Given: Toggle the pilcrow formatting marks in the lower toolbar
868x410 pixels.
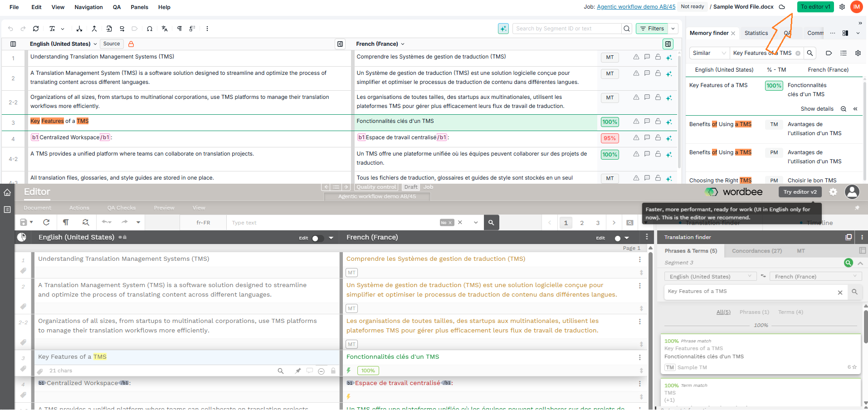Looking at the screenshot, I should pos(66,222).
